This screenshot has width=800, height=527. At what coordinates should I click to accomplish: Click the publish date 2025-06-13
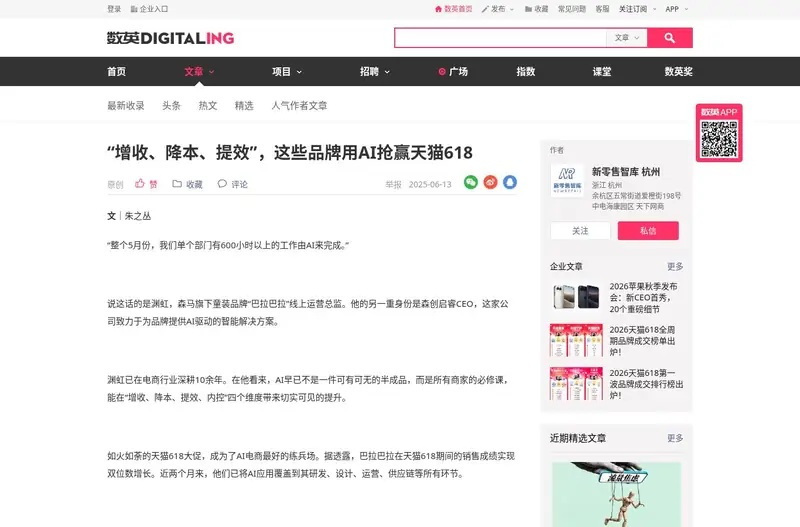pos(430,184)
